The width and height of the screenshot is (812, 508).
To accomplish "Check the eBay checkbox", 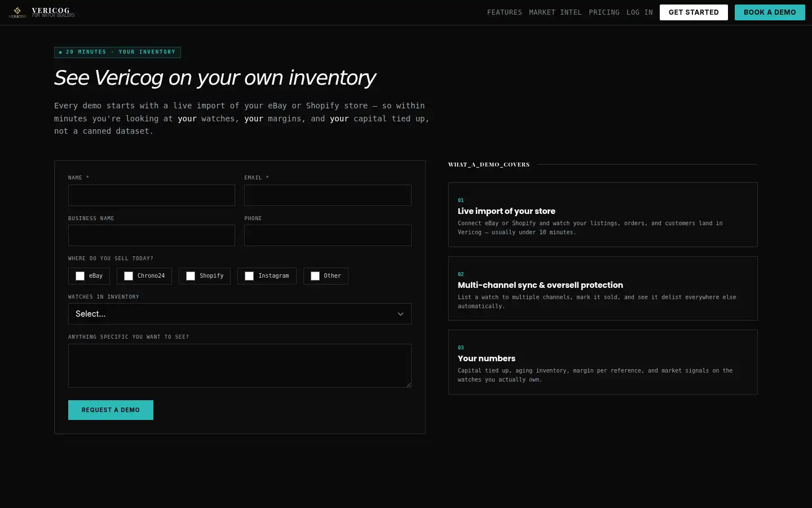I will 80,276.
